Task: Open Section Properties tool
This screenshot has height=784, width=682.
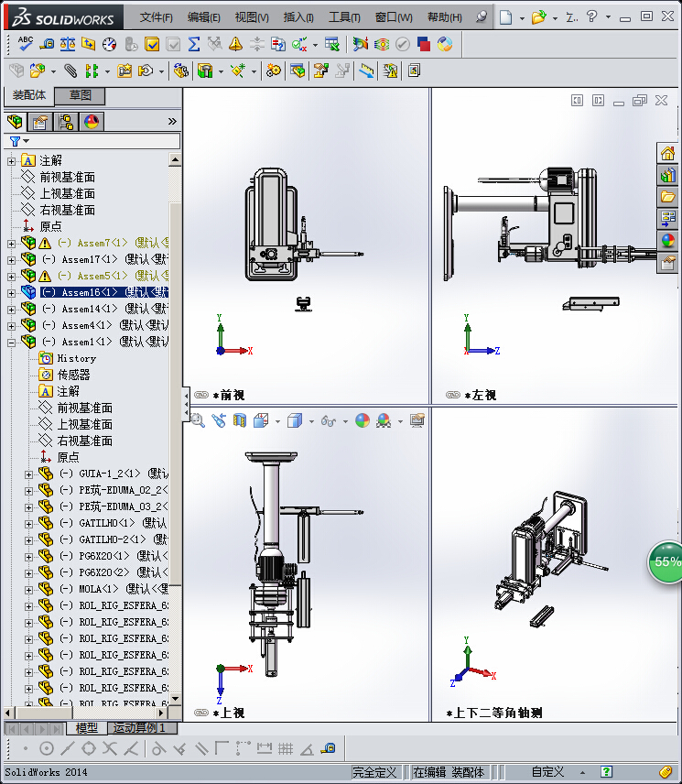Action: coord(89,44)
